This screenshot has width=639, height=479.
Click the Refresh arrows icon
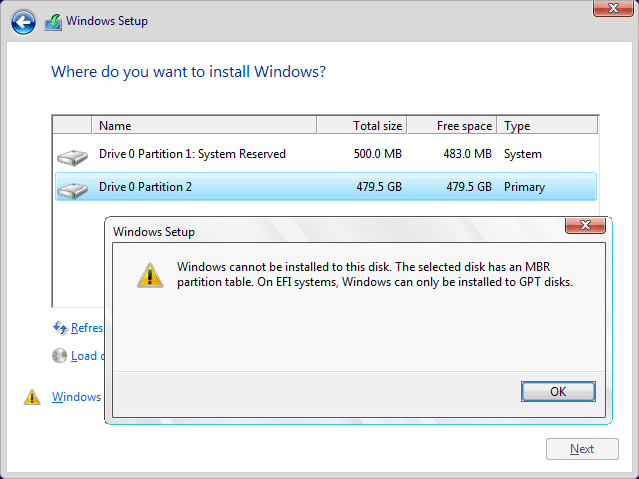click(x=59, y=327)
